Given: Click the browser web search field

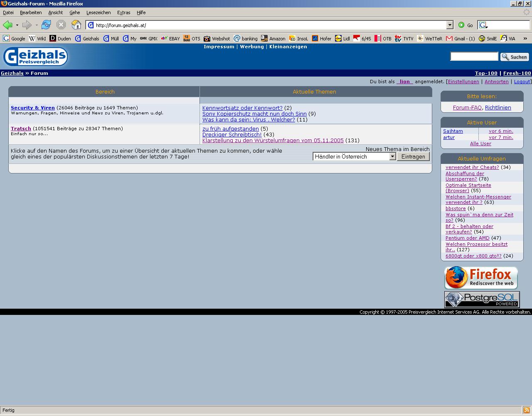Looking at the screenshot, I should (x=503, y=25).
